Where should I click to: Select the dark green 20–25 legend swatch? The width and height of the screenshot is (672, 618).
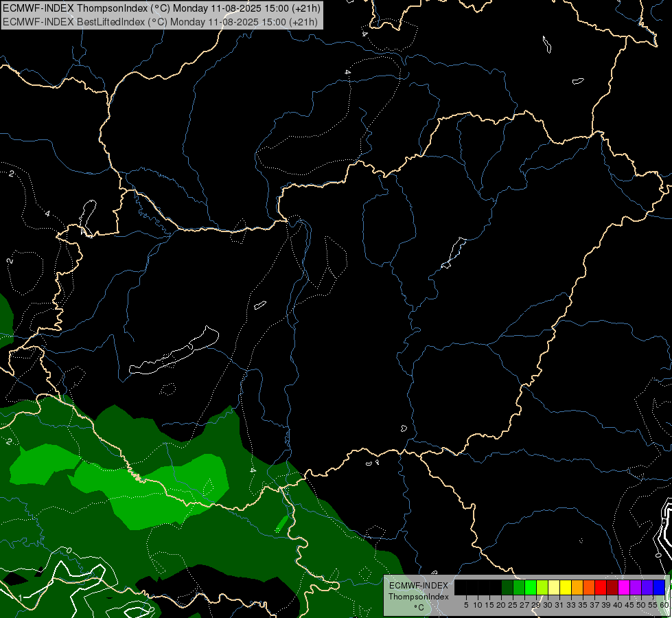tap(507, 587)
